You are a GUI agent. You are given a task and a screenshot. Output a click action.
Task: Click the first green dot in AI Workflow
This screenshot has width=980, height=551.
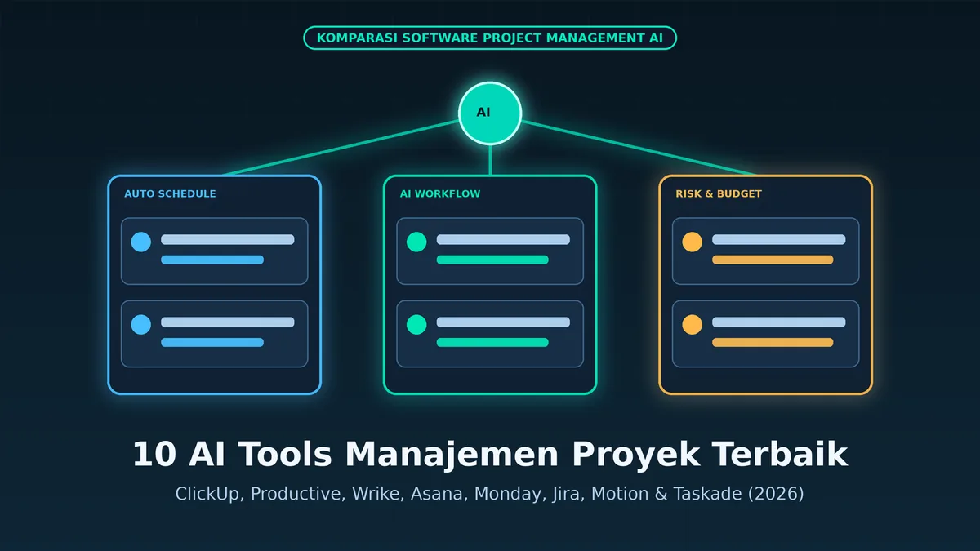coord(416,242)
